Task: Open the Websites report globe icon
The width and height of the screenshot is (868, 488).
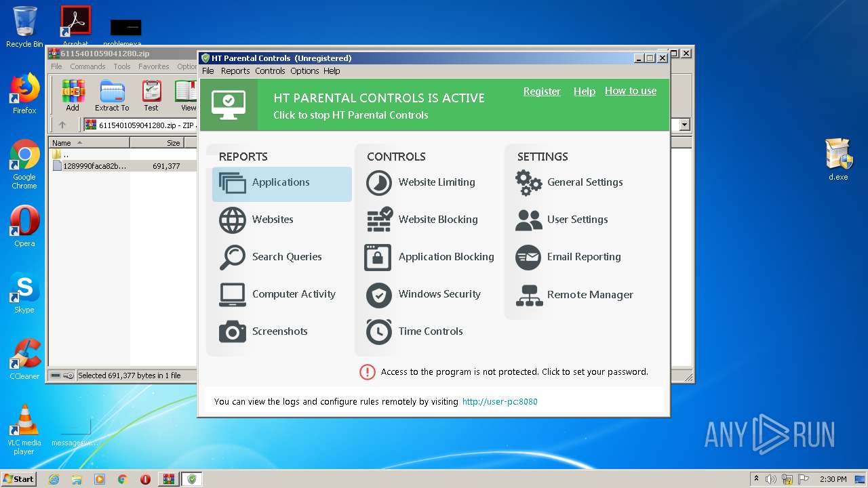Action: coord(233,220)
